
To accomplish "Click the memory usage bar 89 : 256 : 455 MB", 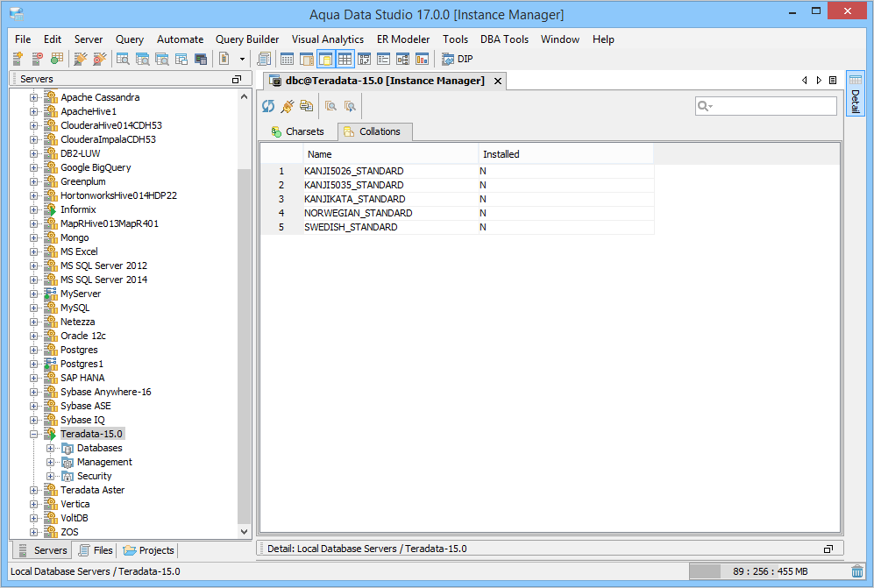I will (x=768, y=571).
